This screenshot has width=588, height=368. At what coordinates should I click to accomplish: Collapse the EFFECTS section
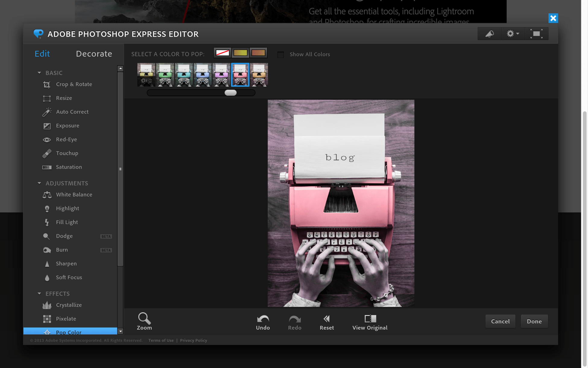click(x=40, y=293)
